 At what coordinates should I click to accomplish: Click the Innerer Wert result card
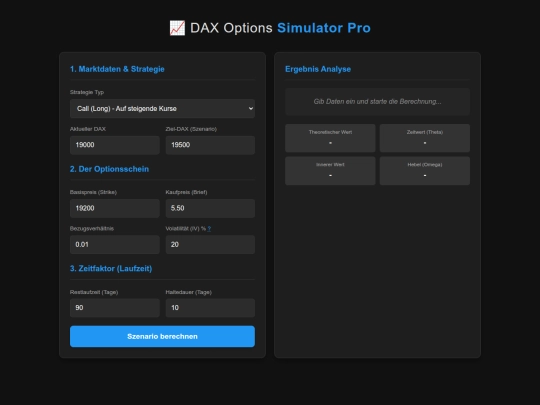pos(330,171)
